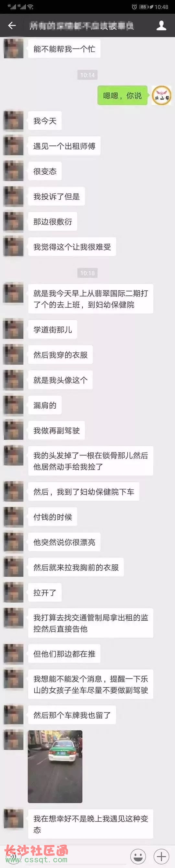Tap the plus icon for attachments
This screenshot has width=175, height=868.
(x=161, y=856)
